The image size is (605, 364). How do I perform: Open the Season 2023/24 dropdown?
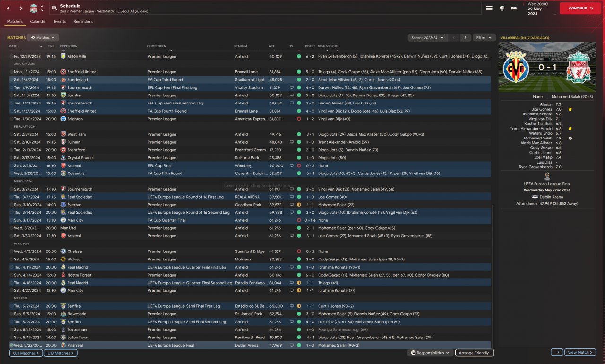tap(427, 37)
